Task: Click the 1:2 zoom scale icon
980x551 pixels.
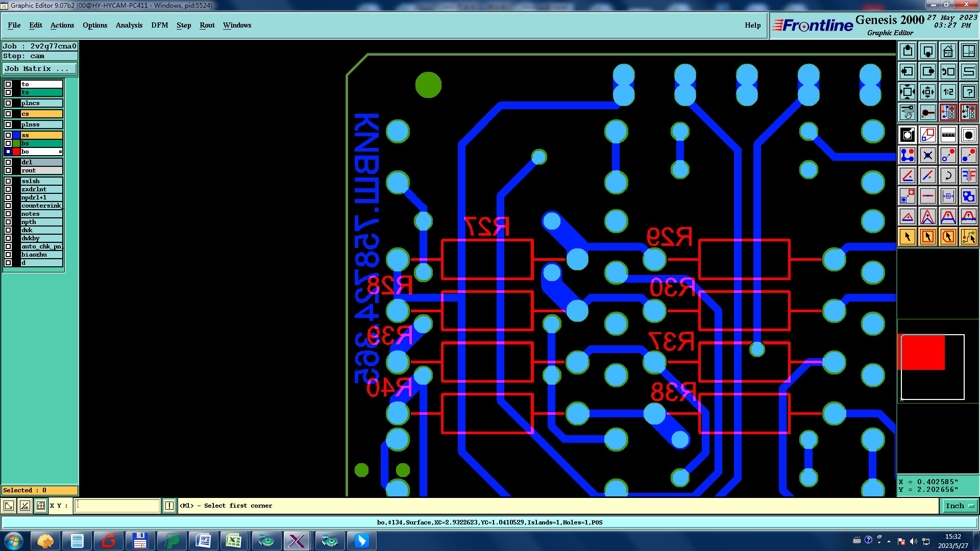Action: 948,92
